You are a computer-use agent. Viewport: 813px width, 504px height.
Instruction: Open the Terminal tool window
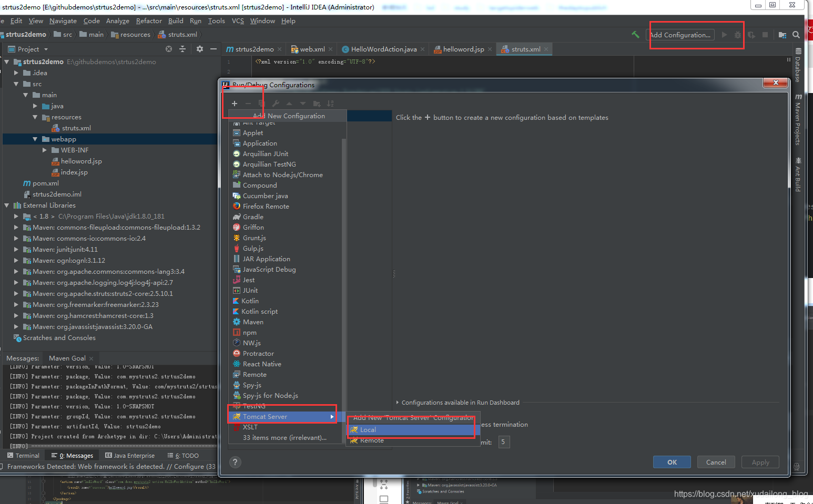[x=23, y=456]
